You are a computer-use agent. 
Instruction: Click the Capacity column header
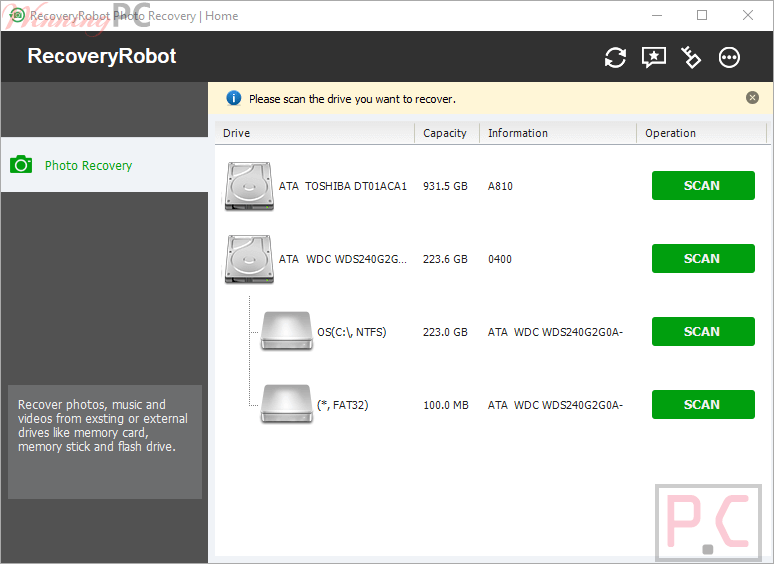(447, 133)
